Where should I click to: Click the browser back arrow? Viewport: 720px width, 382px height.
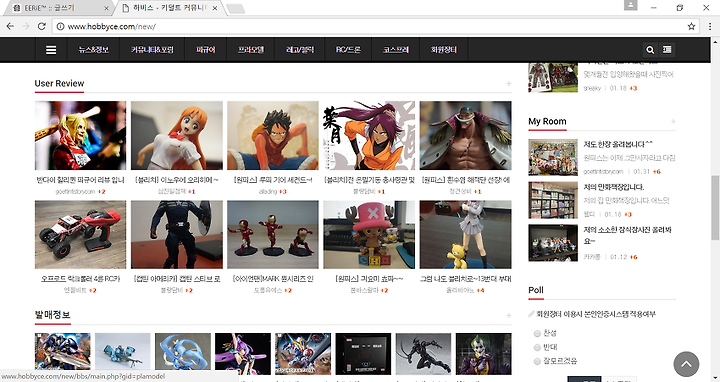pyautogui.click(x=11, y=26)
